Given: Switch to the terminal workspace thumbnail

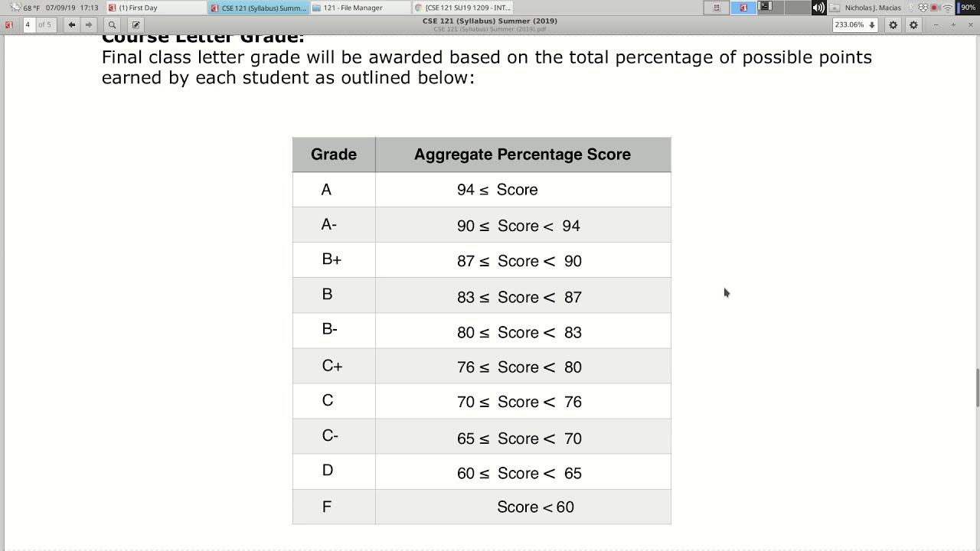Looking at the screenshot, I should [x=766, y=8].
